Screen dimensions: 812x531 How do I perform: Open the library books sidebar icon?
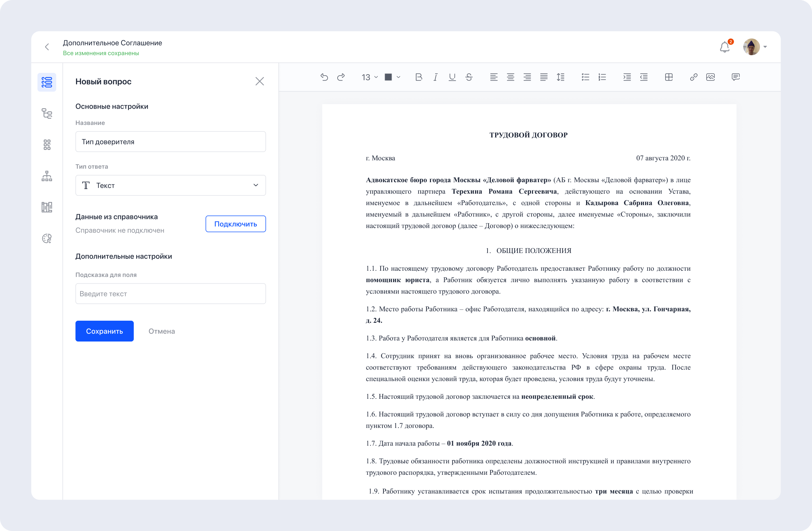coord(47,207)
